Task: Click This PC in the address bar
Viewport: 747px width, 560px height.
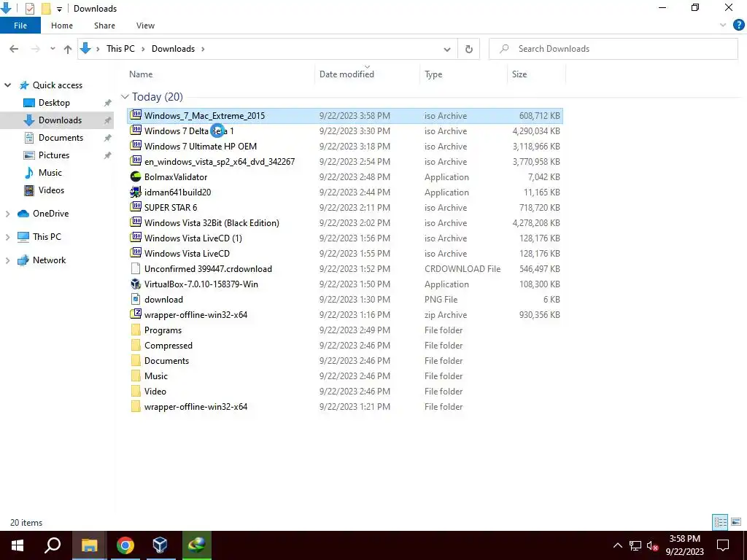Action: (120, 49)
